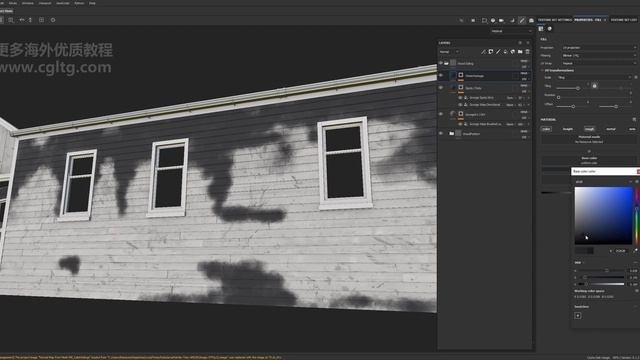Click the Material mode resource button
The width and height of the screenshot is (640, 360).
589,139
